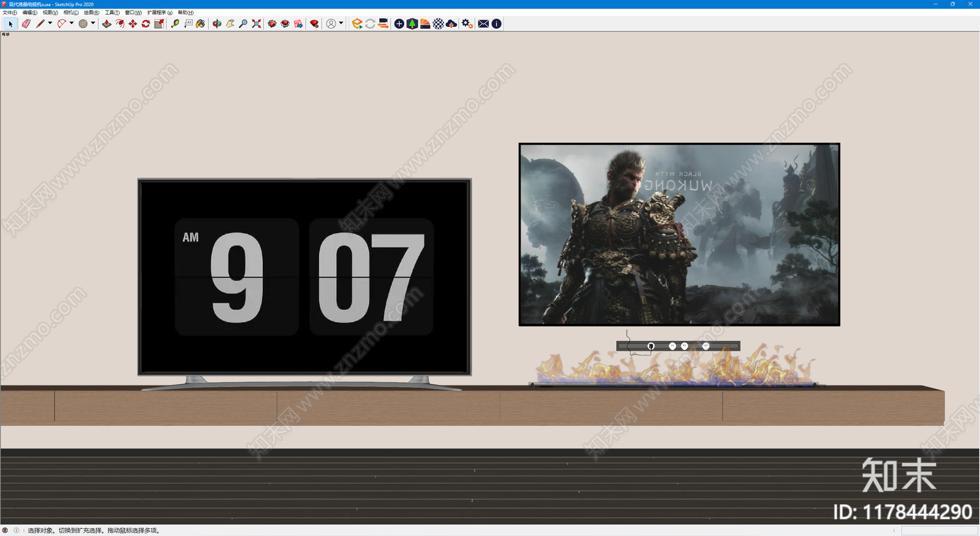This screenshot has height=536, width=980.
Task: Click the envelope mail icon
Action: pos(483,24)
